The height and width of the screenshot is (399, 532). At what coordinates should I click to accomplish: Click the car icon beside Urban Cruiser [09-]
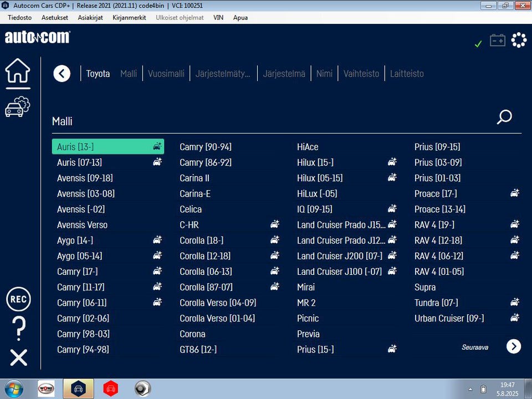point(515,318)
